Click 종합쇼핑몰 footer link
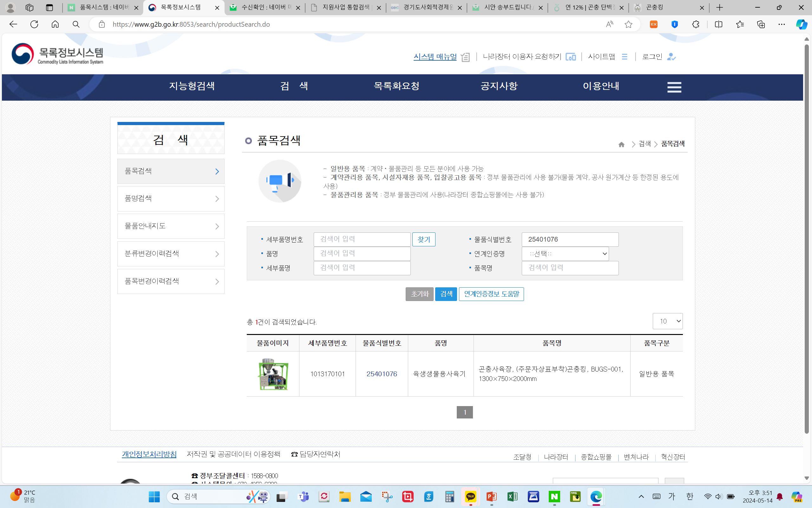This screenshot has width=812, height=508. [596, 457]
